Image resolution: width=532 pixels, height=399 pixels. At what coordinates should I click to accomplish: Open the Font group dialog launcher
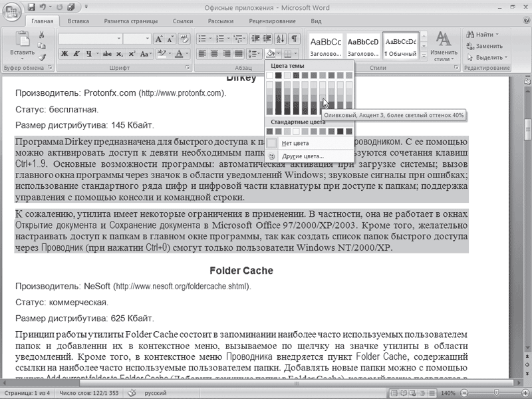tap(188, 68)
